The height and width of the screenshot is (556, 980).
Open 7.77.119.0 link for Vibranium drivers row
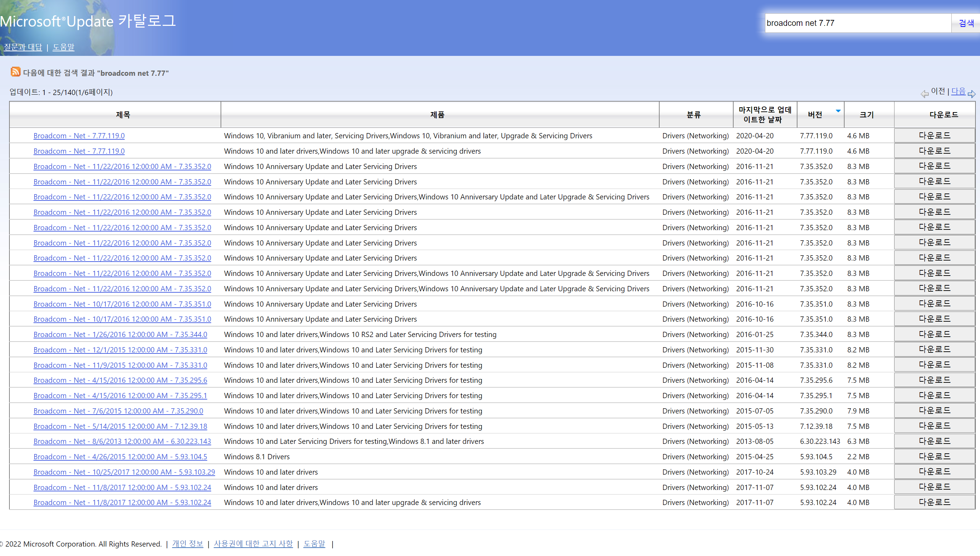click(79, 136)
